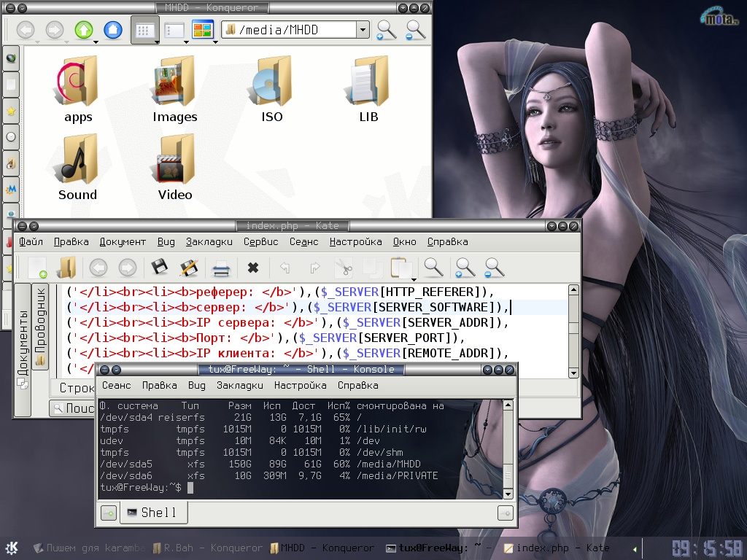The height and width of the screenshot is (560, 747).
Task: Select the Shell tab in Konsole
Action: click(153, 513)
